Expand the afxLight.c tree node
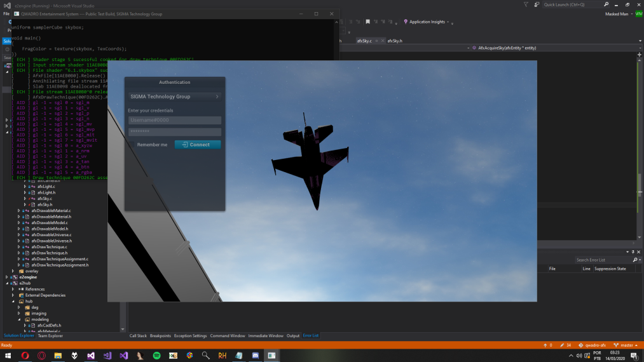644x362 pixels. [x=25, y=186]
